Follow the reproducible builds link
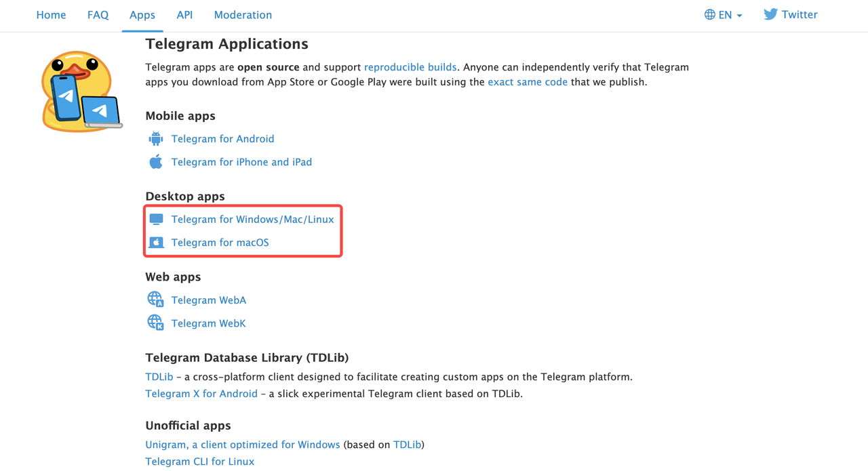 point(410,67)
